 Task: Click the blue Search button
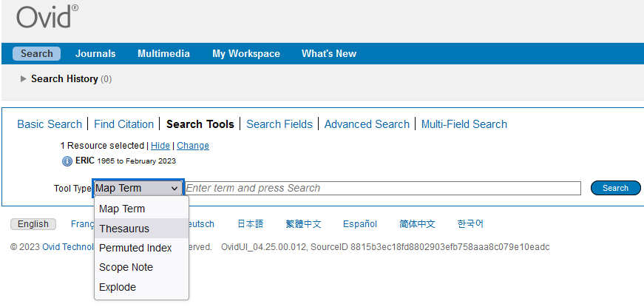(x=615, y=188)
